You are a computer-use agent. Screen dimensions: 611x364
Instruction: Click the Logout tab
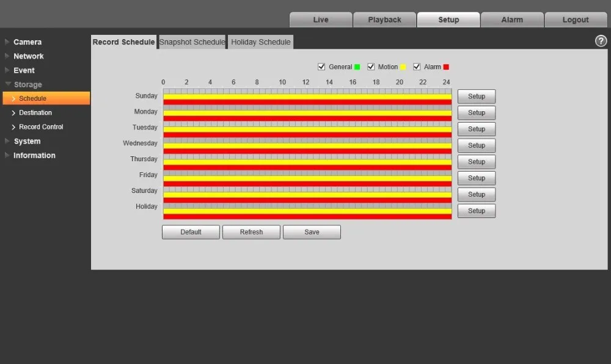(x=576, y=20)
